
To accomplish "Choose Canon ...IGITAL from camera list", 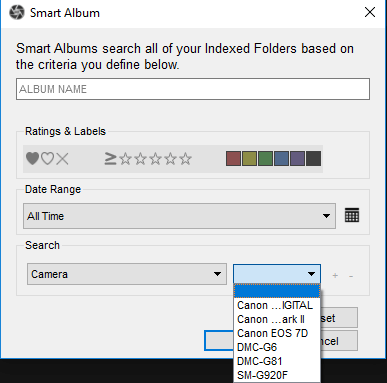I will (277, 305).
